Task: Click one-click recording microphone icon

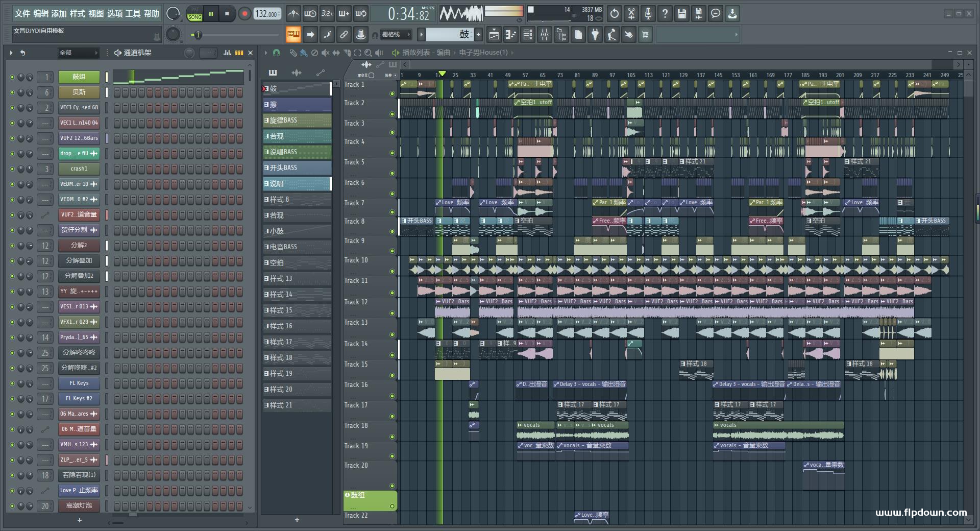Action: click(x=648, y=14)
